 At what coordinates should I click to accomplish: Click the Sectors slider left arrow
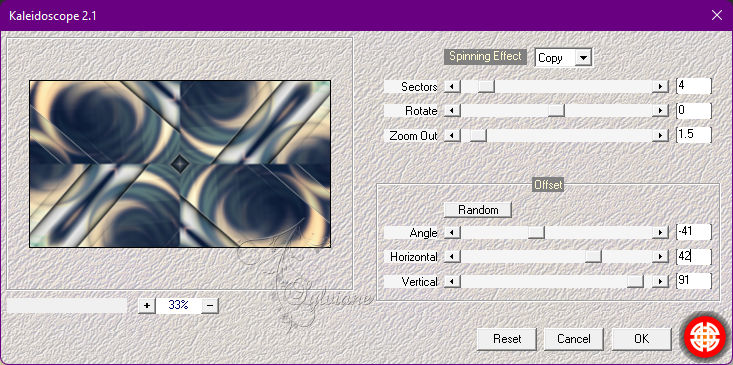[452, 86]
